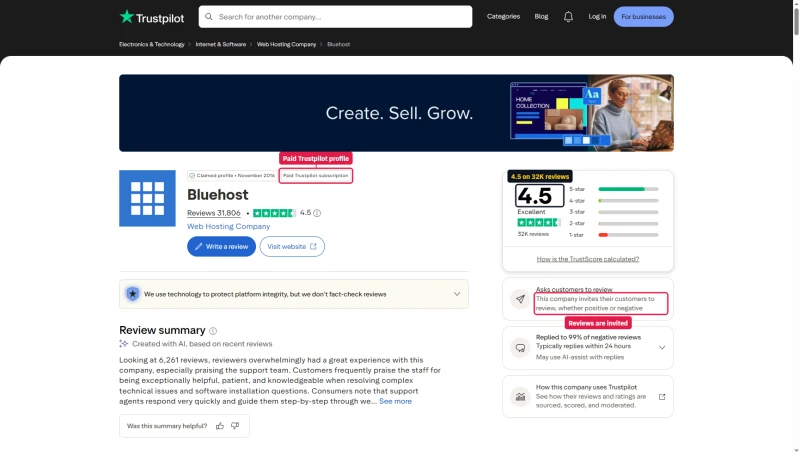This screenshot has height=455, width=800.
Task: Click the shield star integrity icon
Action: point(133,294)
